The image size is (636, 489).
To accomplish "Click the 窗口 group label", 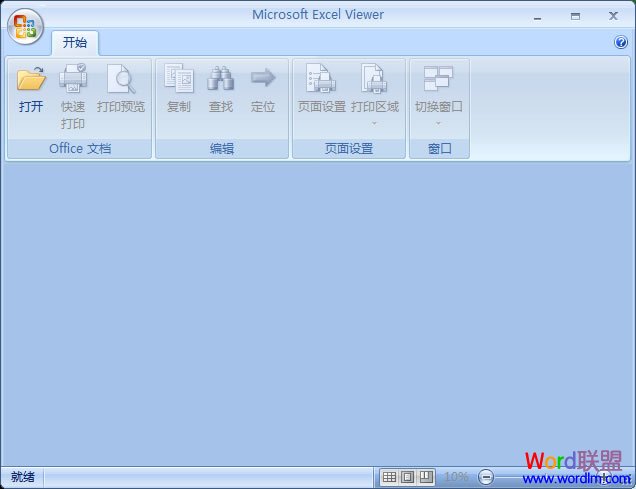I will (x=440, y=148).
